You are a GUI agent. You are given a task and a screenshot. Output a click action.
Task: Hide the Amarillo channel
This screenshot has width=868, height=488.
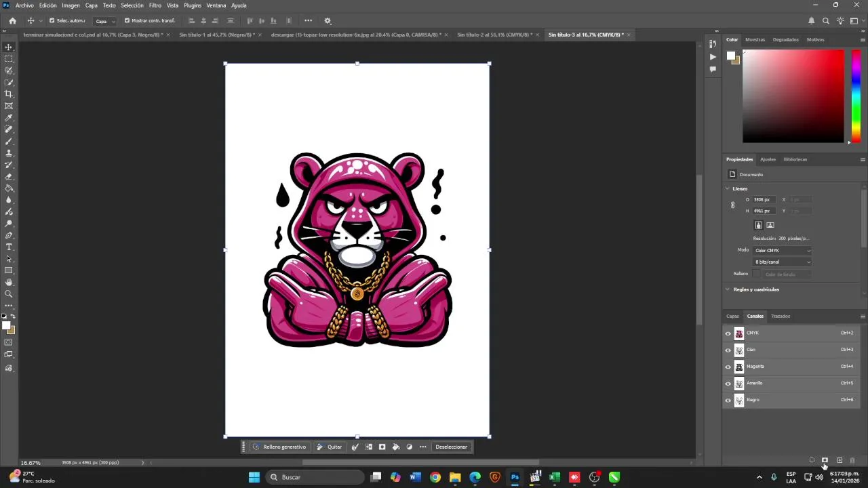pyautogui.click(x=728, y=384)
